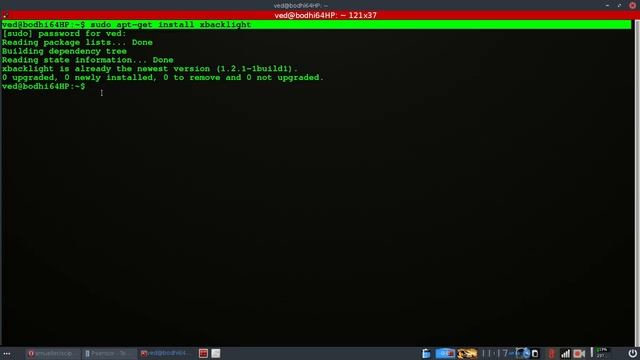Open the network signal strength indicator
The height and width of the screenshot is (360, 640).
tap(565, 353)
